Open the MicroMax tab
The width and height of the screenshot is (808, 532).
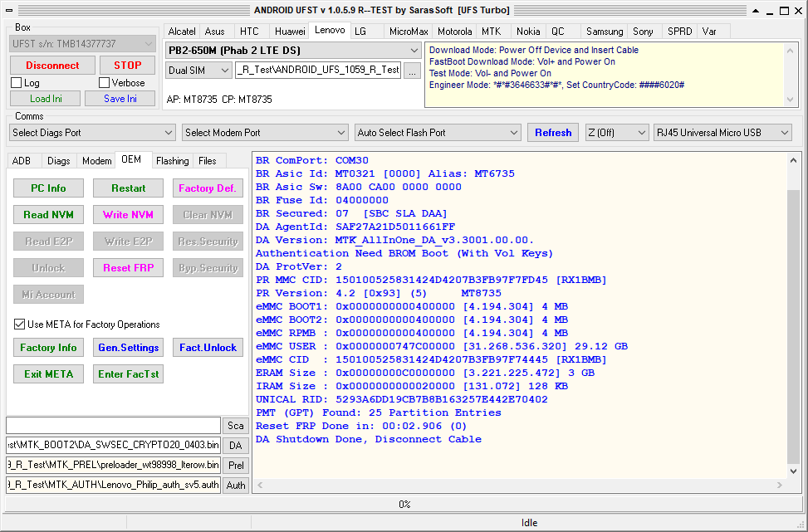point(409,32)
